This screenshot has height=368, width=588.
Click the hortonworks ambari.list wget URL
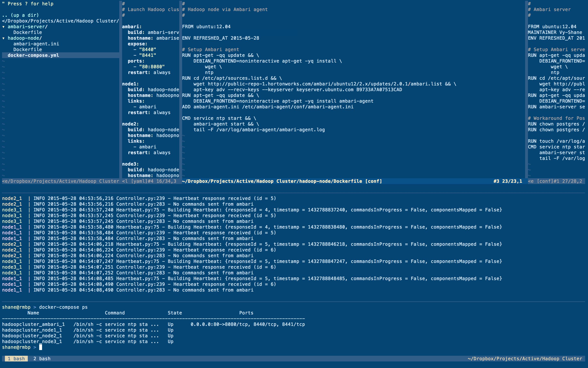pos(325,84)
